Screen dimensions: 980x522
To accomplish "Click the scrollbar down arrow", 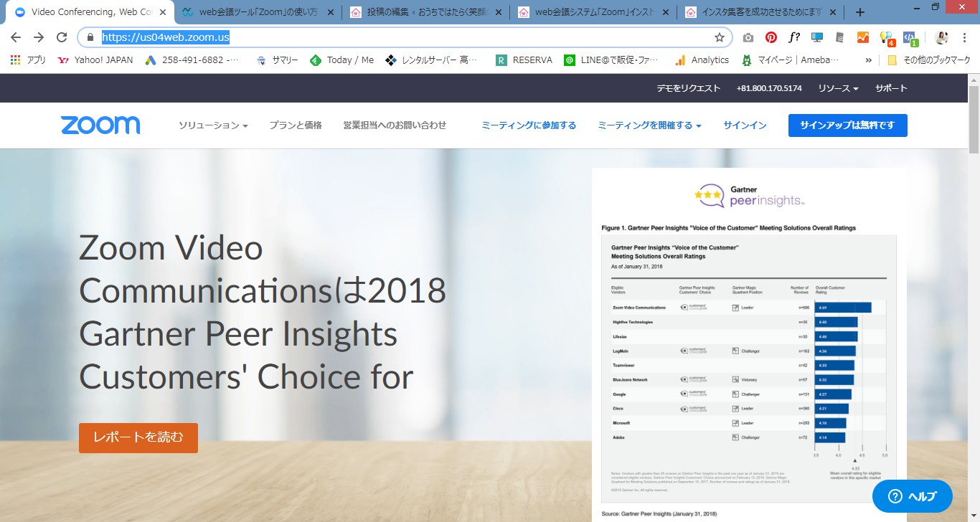I will point(974,516).
